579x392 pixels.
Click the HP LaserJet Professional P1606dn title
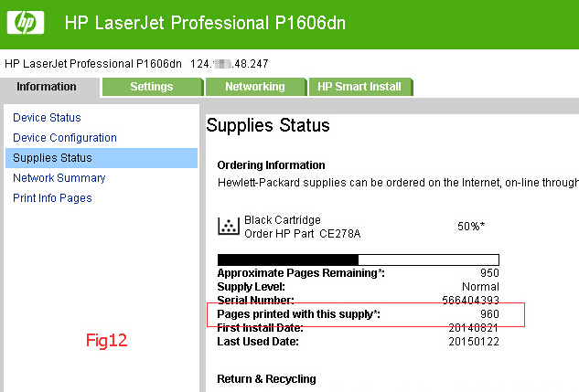click(x=205, y=23)
